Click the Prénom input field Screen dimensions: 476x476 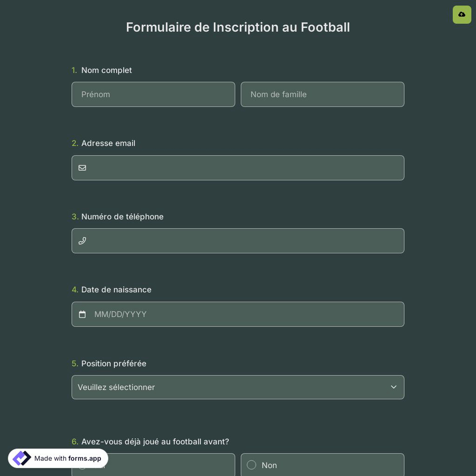pos(153,94)
